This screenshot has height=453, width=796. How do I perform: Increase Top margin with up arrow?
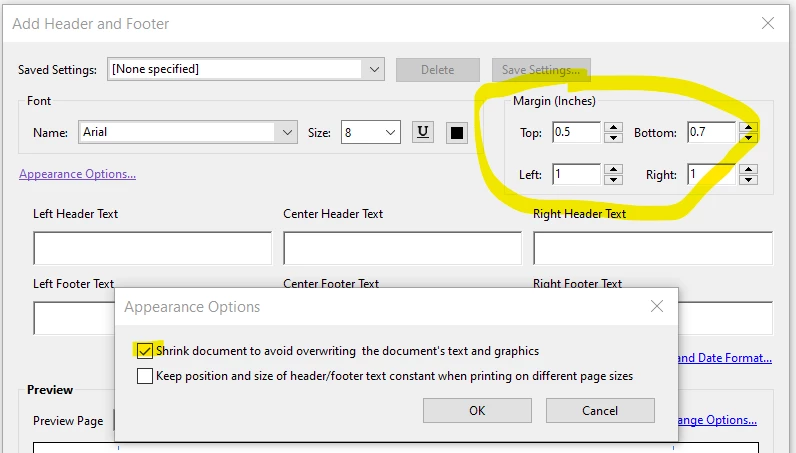tap(613, 127)
